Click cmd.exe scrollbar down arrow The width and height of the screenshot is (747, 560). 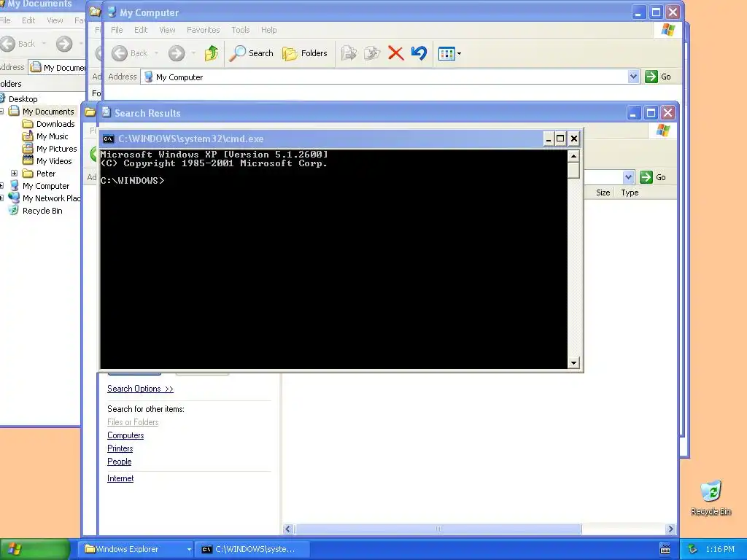573,363
